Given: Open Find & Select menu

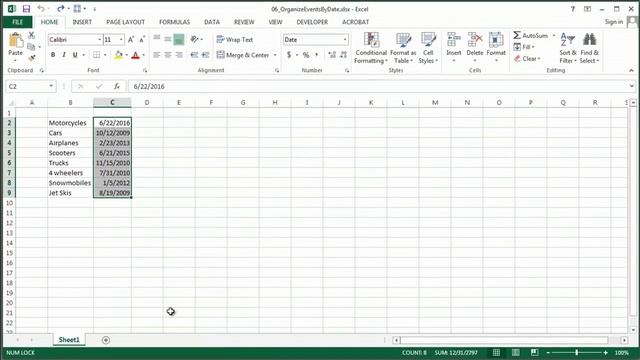Looking at the screenshot, I should tap(589, 48).
